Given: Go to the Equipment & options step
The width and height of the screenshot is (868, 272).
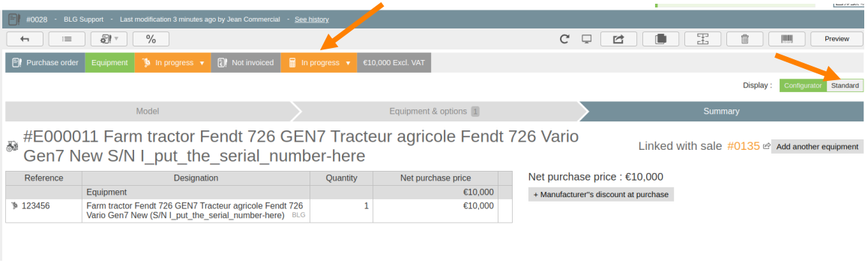Looking at the screenshot, I should click(435, 111).
